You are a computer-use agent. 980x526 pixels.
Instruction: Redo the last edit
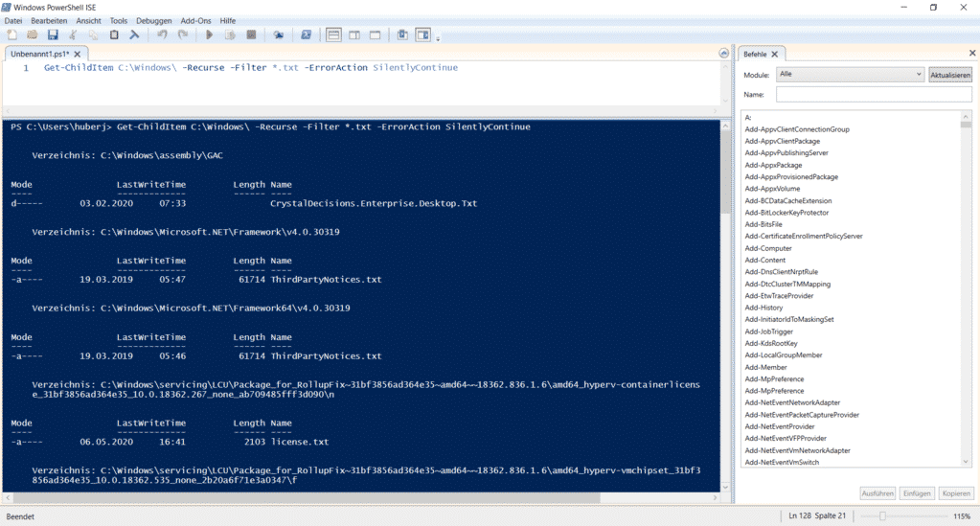[x=183, y=35]
